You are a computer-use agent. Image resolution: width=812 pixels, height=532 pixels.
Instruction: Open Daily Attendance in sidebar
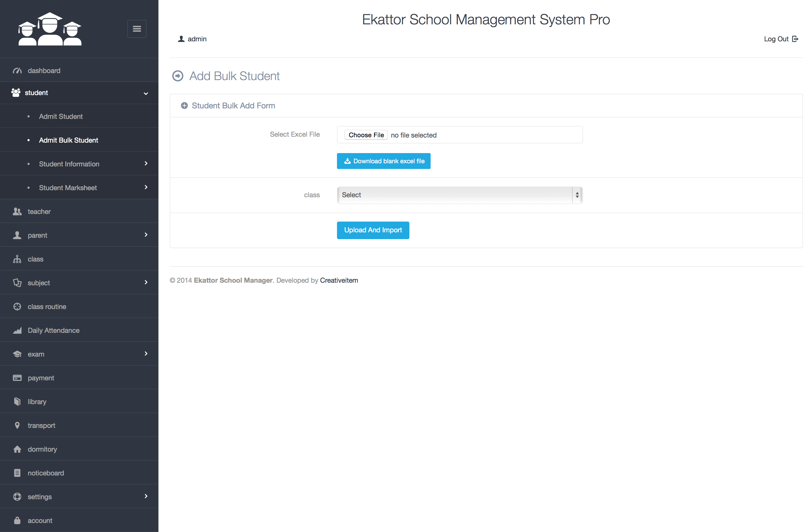tap(53, 330)
